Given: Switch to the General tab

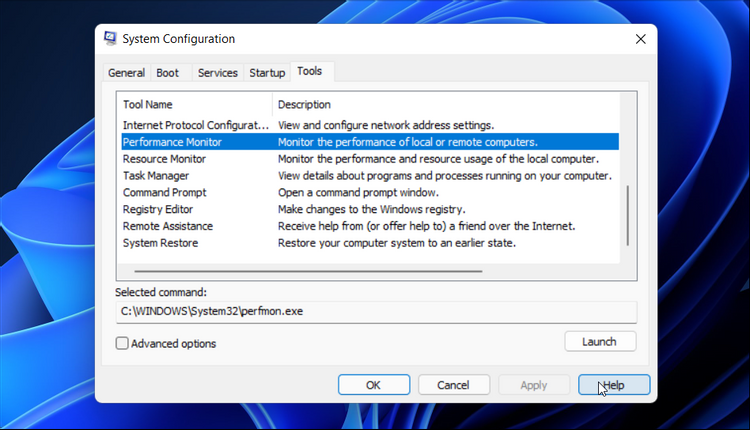Looking at the screenshot, I should tap(126, 73).
